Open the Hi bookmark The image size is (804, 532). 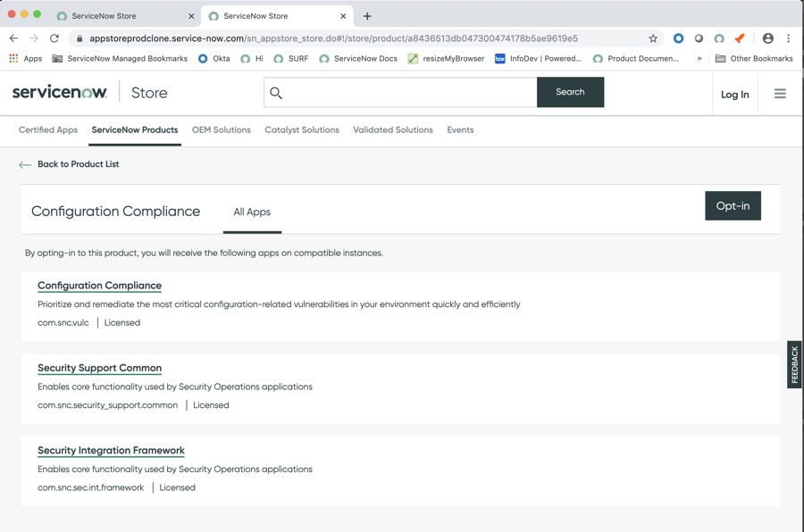pyautogui.click(x=252, y=58)
